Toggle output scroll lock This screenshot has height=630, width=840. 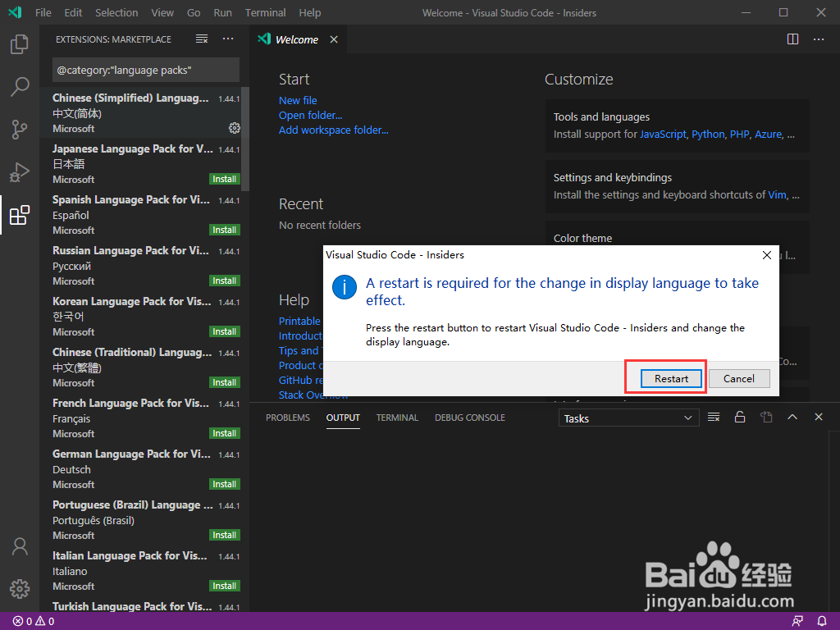[x=740, y=417]
